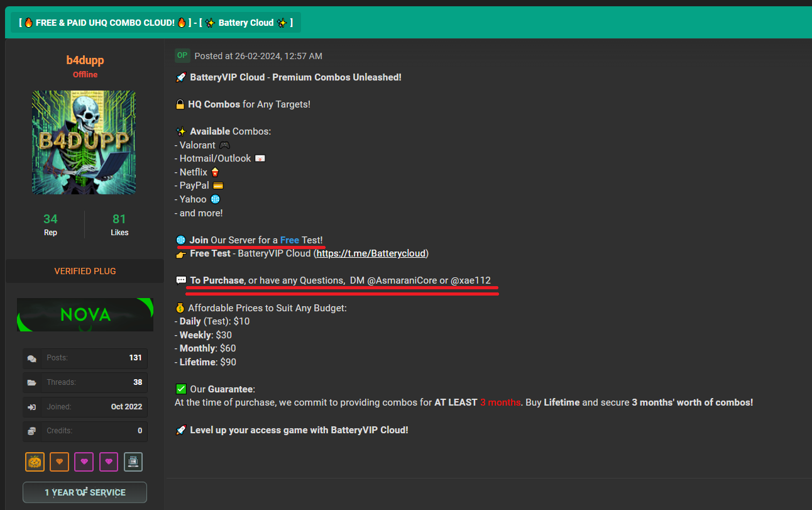The image size is (812, 510).
Task: Click the @AsmaraniCore handle text
Action: point(402,280)
